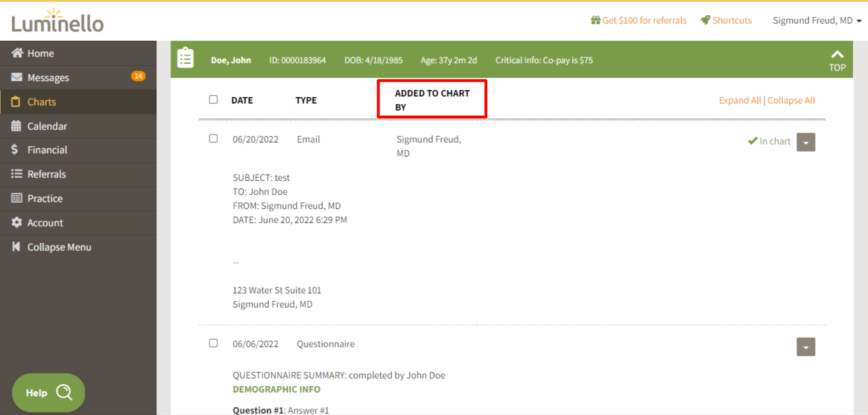Screen dimensions: 868x415
Task: Click the Charts clipboard icon in sidebar
Action: point(17,102)
